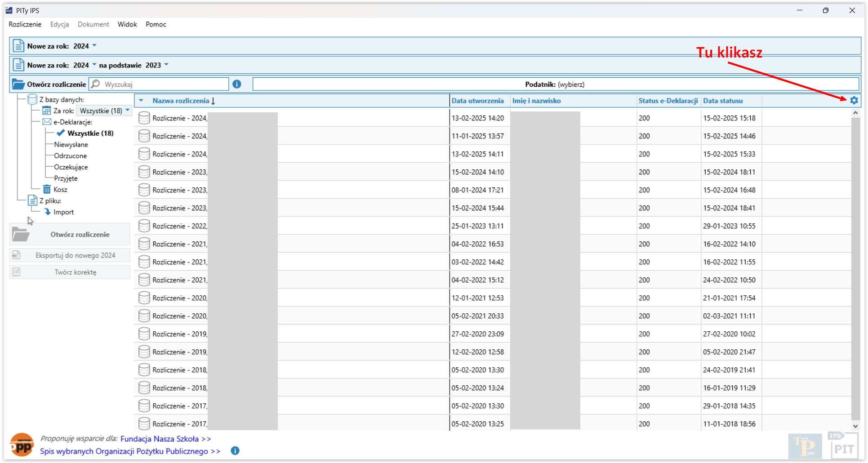Click the Otwórz rozliczenie button with folder icon

pyautogui.click(x=70, y=234)
